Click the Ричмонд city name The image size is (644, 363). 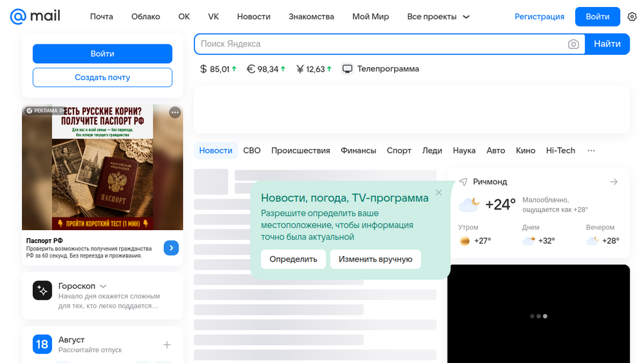[489, 182]
